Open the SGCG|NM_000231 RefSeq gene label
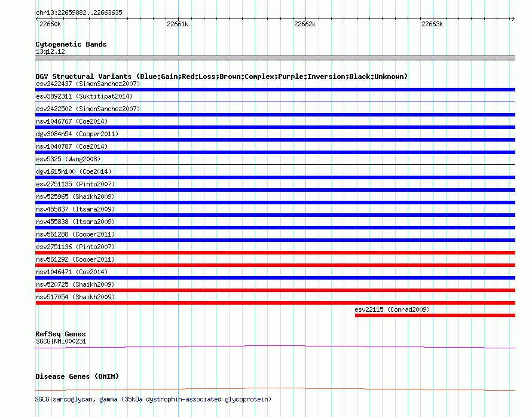 pos(61,341)
